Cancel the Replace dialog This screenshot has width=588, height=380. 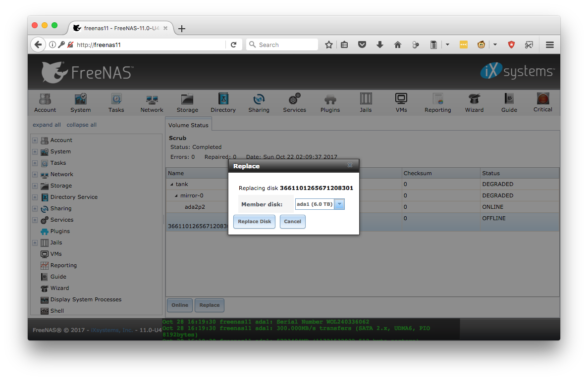click(x=292, y=221)
